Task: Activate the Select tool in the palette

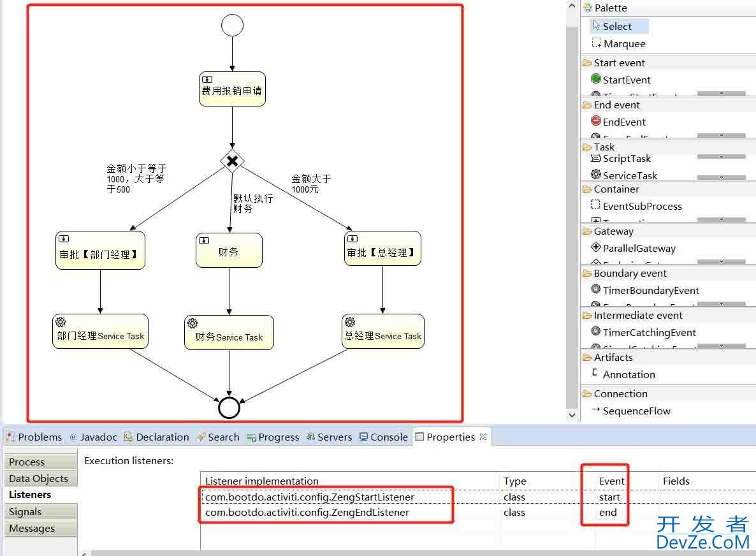Action: [616, 26]
